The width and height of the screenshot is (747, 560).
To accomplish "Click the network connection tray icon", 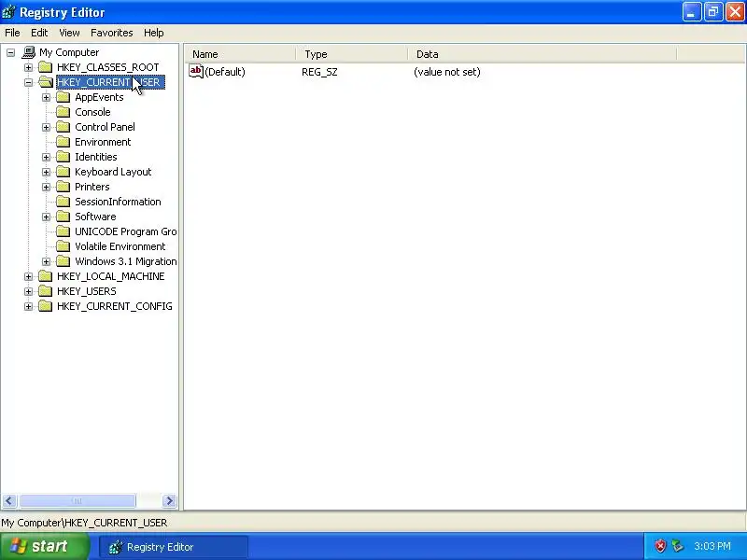I will (678, 546).
